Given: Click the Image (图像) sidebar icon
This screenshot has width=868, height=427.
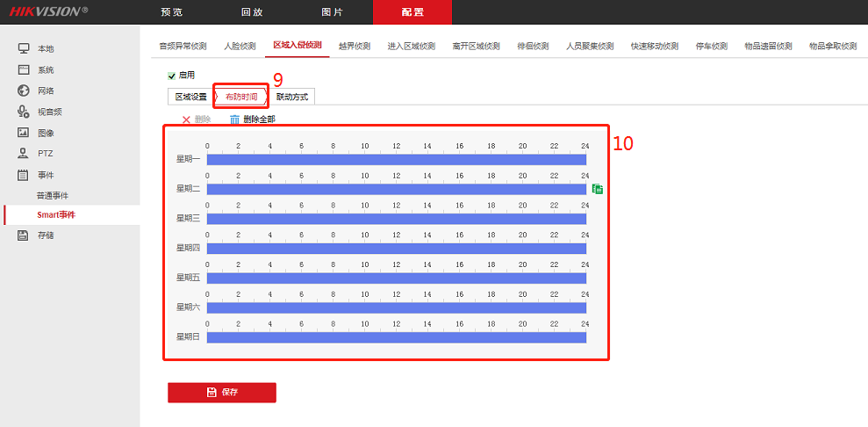Looking at the screenshot, I should [24, 133].
